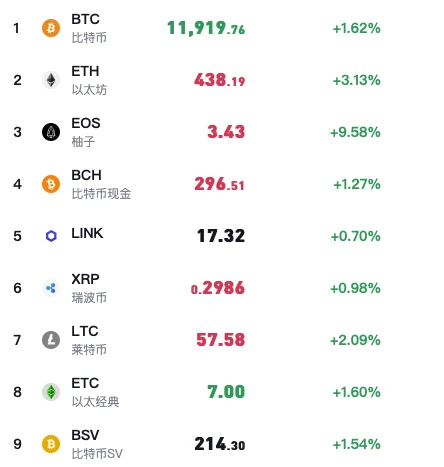The image size is (444, 467).
Task: Click the green Ethereum Classic ETC icon
Action: 51,392
